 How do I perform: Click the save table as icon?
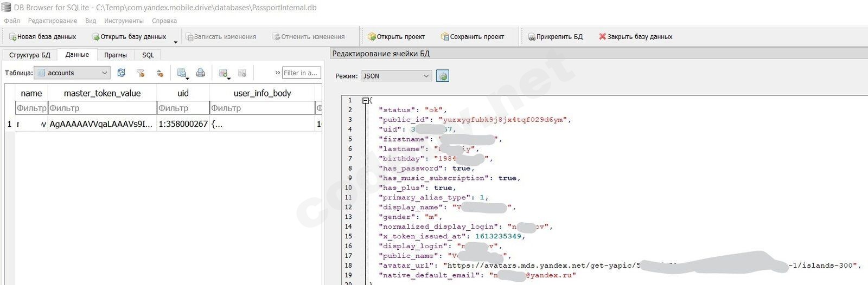tap(182, 73)
